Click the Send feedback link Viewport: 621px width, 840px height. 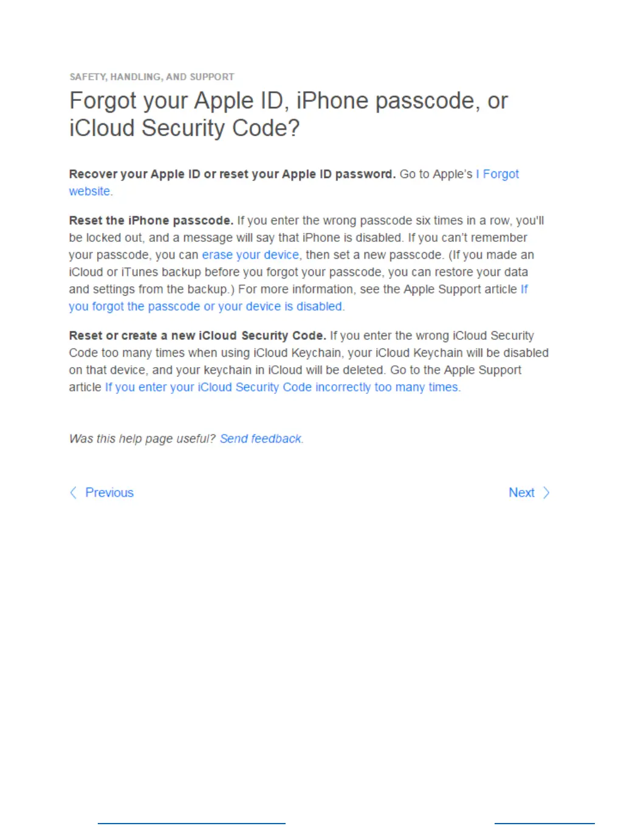tap(261, 439)
